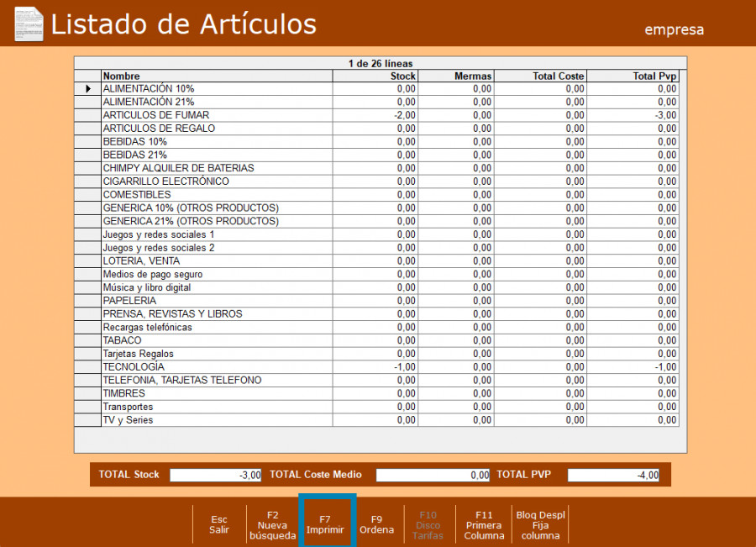Click the F9 Ordena sort button
This screenshot has width=756, height=547.
click(376, 525)
